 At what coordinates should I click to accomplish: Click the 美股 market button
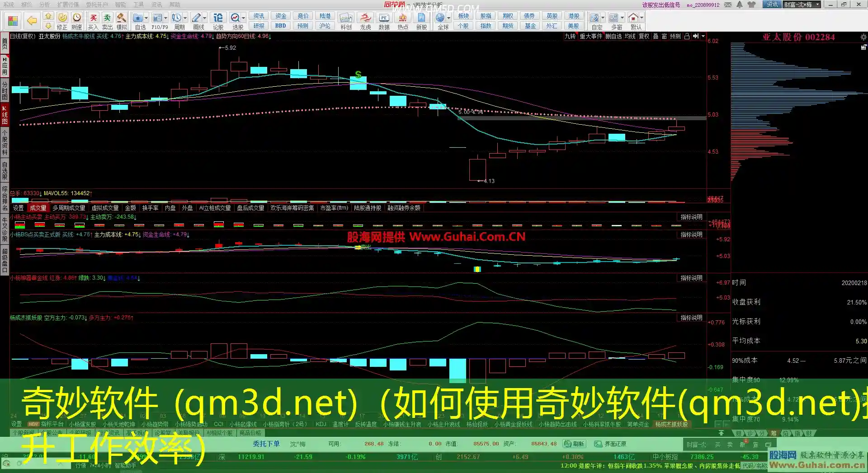[574, 26]
